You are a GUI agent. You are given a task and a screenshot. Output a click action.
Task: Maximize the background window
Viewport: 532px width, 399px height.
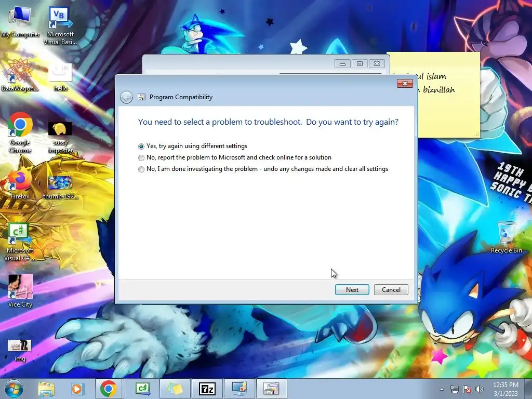coord(360,64)
